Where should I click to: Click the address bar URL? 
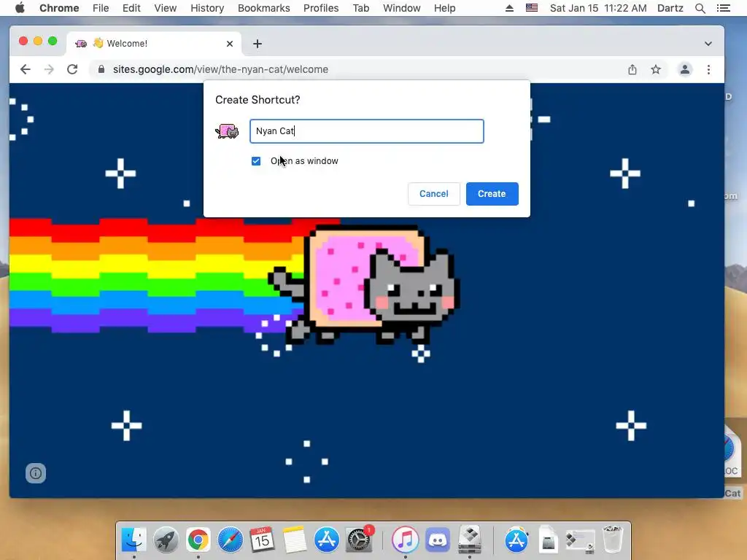220,69
